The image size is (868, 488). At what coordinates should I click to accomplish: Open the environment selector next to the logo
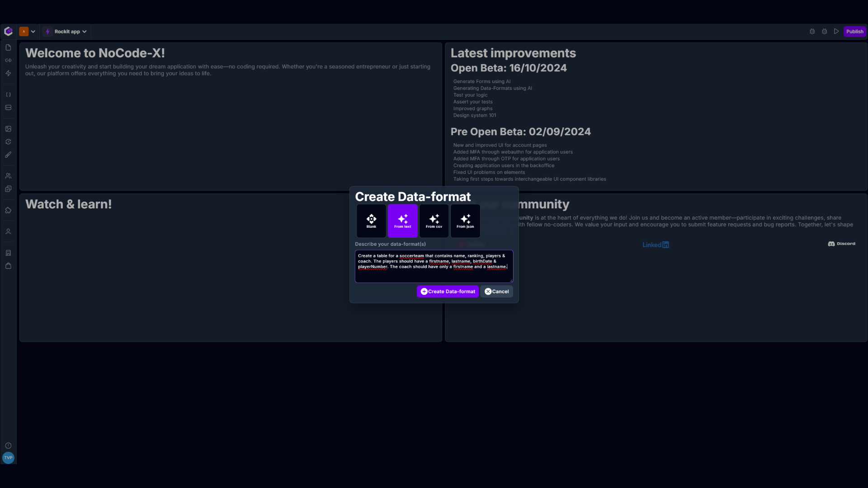tap(27, 31)
